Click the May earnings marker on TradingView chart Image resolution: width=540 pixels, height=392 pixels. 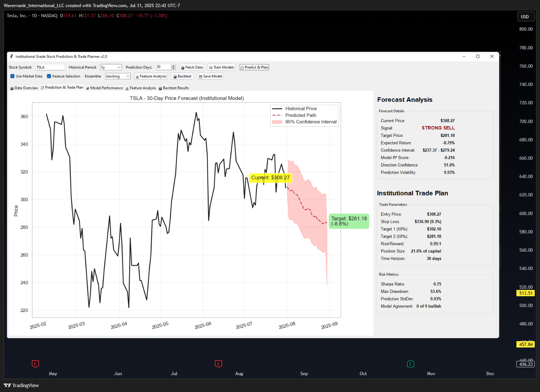coord(35,364)
